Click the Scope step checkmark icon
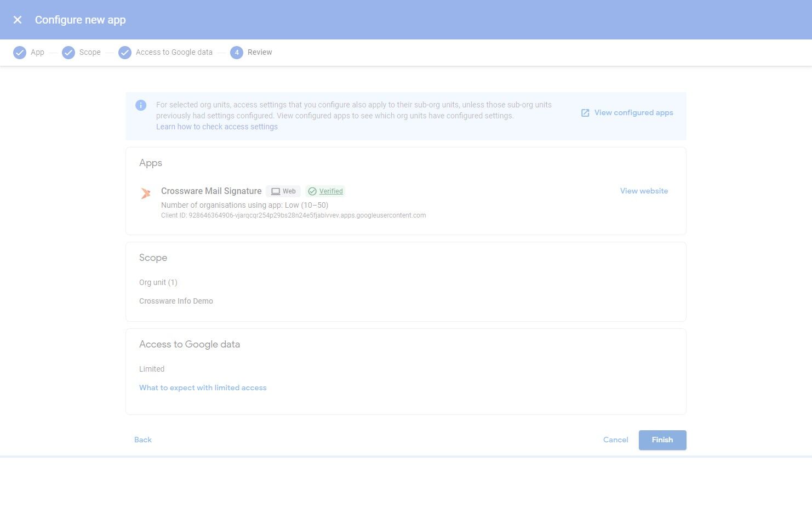The image size is (812, 524). point(68,53)
